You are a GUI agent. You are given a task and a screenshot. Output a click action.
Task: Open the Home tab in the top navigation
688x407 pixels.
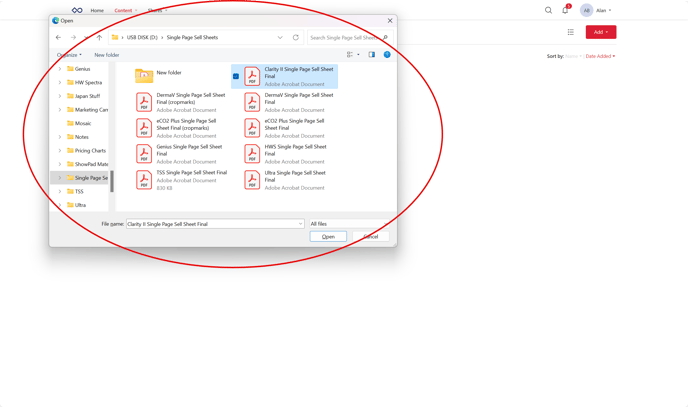click(x=97, y=10)
